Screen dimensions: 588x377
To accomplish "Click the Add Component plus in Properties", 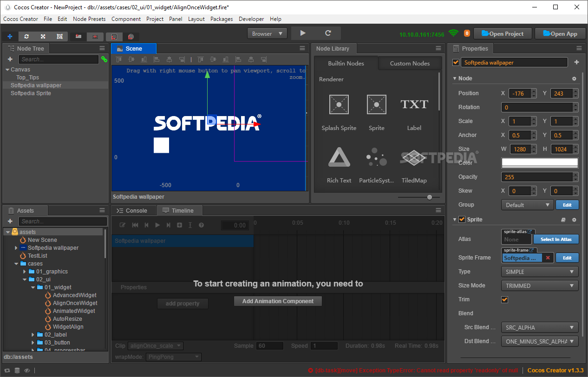I will tap(576, 62).
